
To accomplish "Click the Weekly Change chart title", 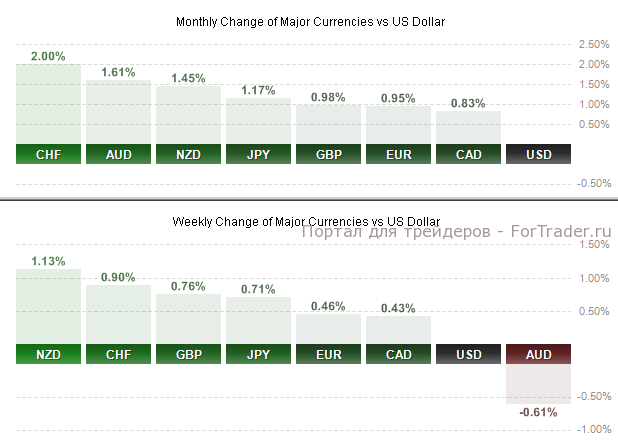I will tap(306, 220).
